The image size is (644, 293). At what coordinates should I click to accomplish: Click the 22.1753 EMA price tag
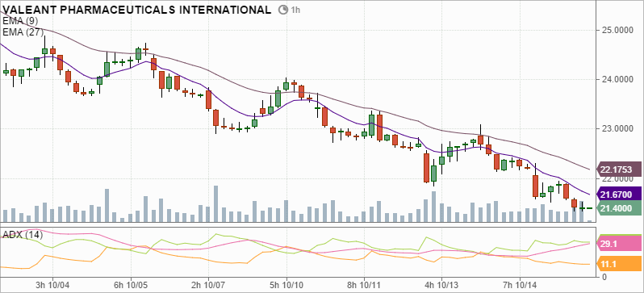tap(618, 170)
